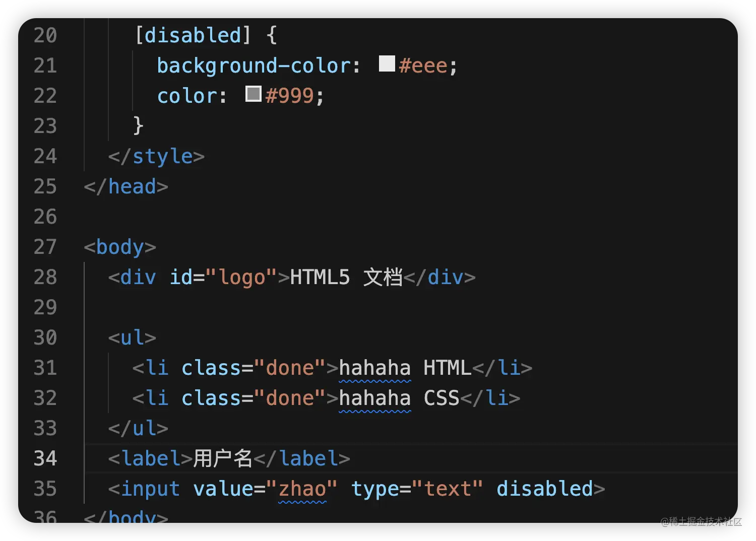The width and height of the screenshot is (756, 541).
Task: Click line number 26 in the gutter
Action: click(x=45, y=217)
